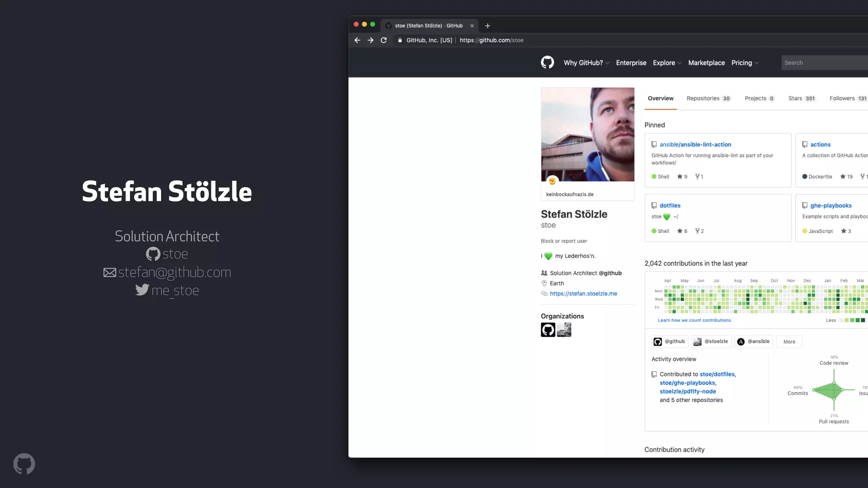Click the GitHub organization avatar icon
868x488 pixels.
click(x=548, y=330)
